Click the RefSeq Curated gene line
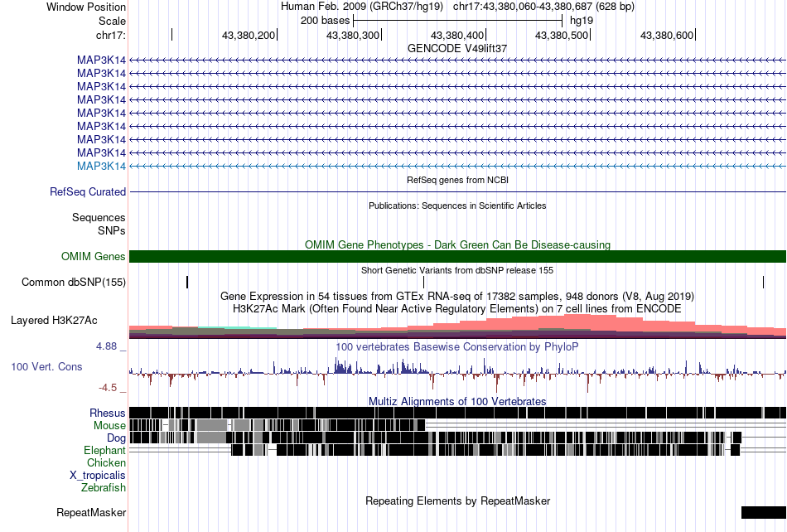 point(458,191)
